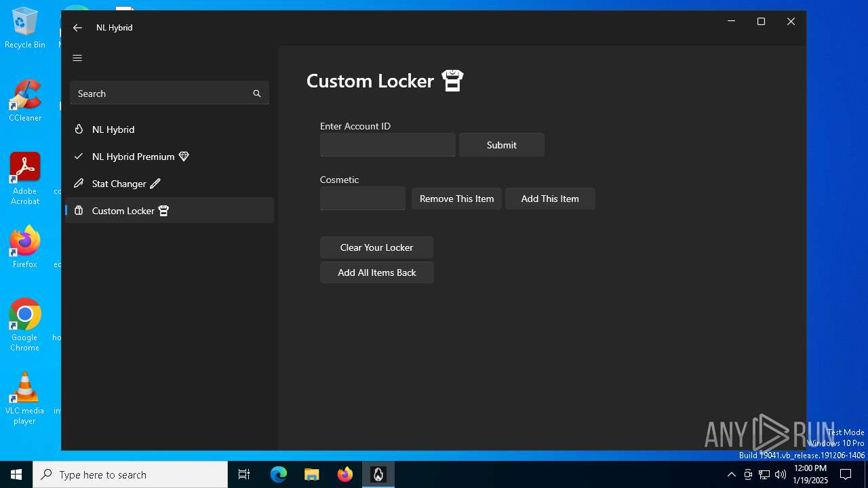Open Task View on the taskbar

244,474
